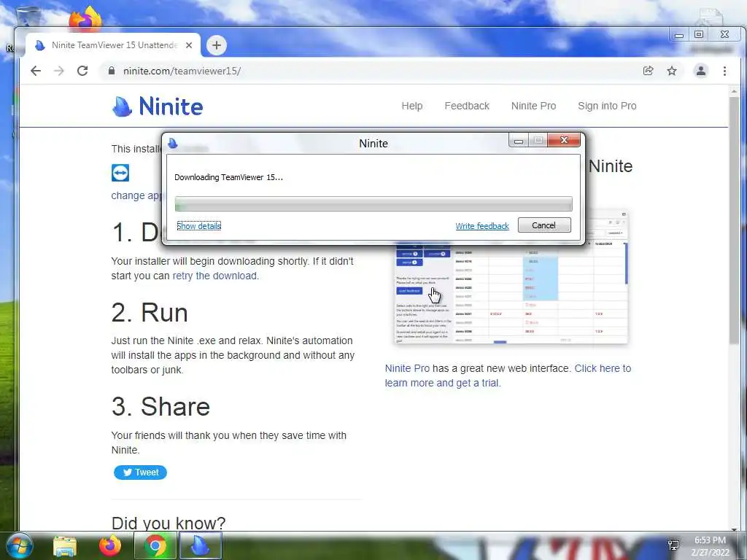Screen dimensions: 747x560
Task: Click the Chrome back arrow
Action: [x=36, y=71]
